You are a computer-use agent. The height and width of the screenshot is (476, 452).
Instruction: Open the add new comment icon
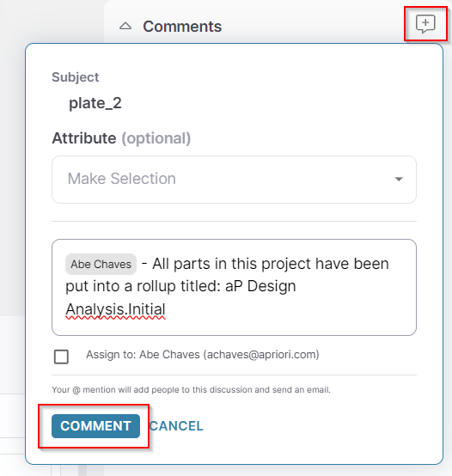[x=425, y=24]
